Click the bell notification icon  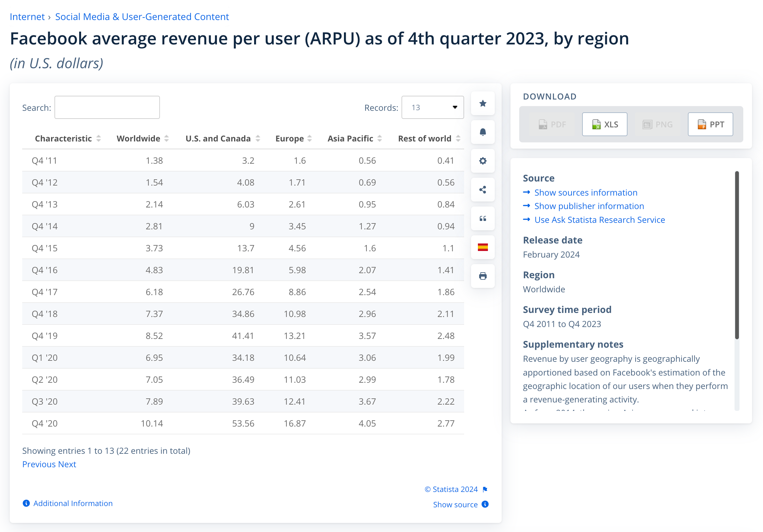pyautogui.click(x=483, y=132)
